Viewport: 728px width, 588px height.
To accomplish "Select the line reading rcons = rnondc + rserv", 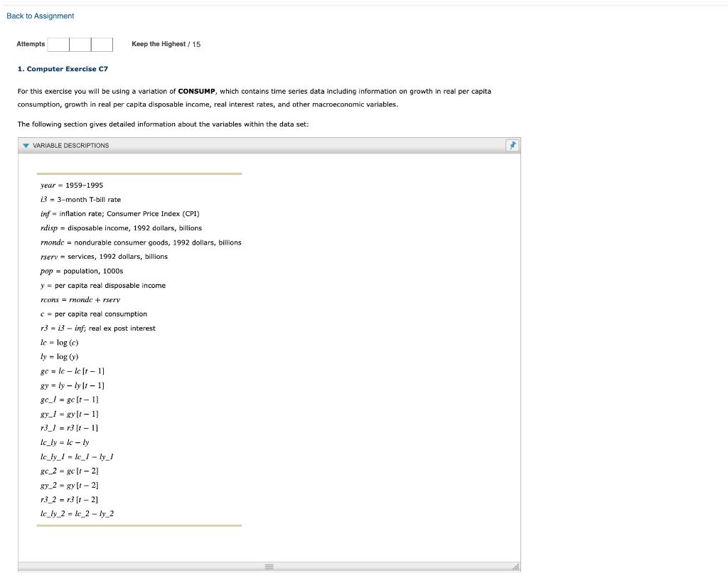I will [80, 299].
